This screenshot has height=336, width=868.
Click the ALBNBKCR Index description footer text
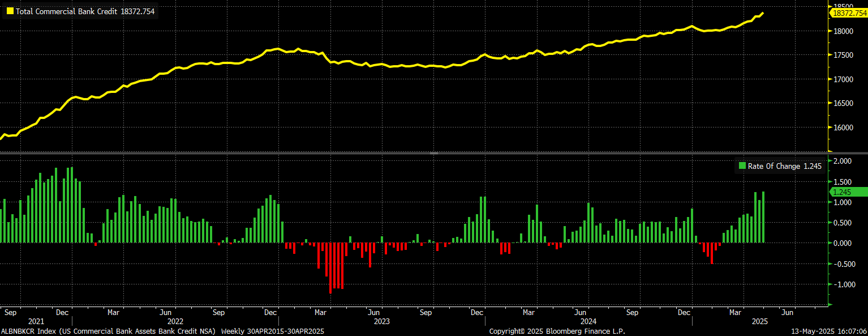click(109, 331)
